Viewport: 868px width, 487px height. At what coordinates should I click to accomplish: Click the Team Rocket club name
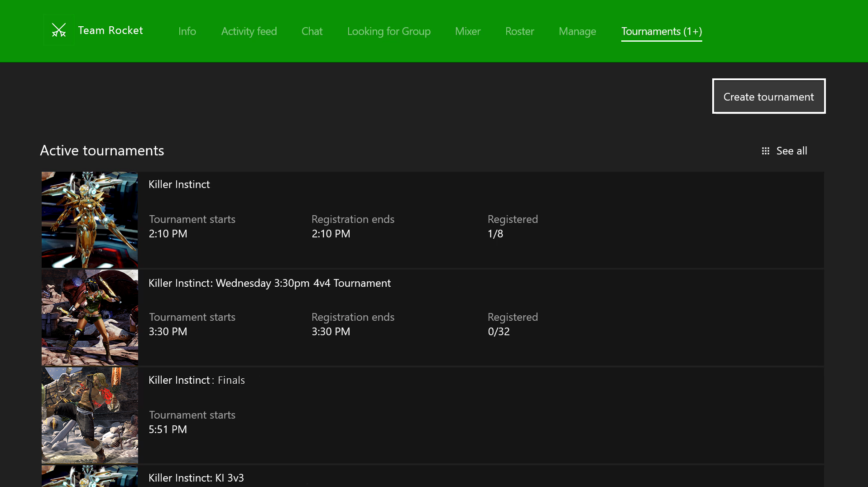[110, 30]
